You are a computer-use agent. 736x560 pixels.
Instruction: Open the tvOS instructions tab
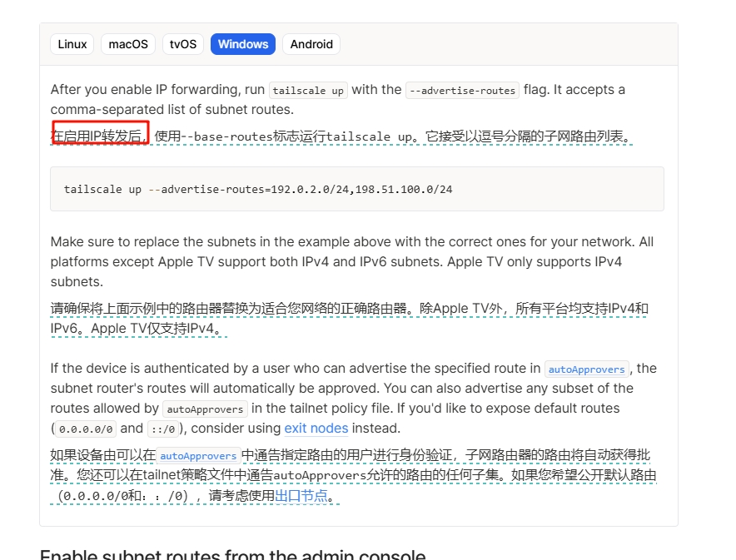point(183,44)
